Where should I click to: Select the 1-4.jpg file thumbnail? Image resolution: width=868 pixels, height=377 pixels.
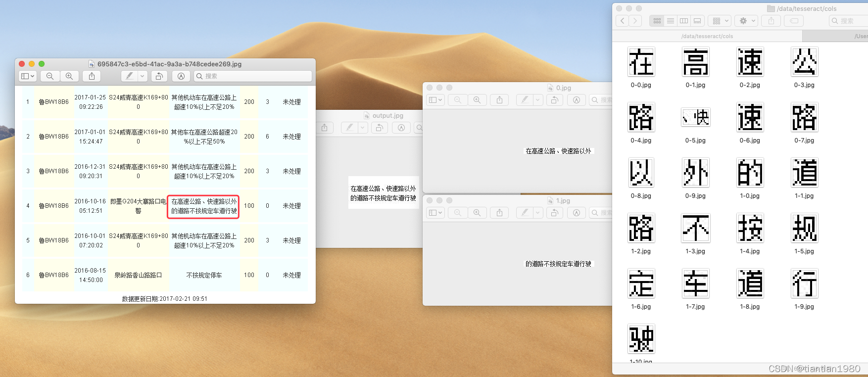(750, 228)
